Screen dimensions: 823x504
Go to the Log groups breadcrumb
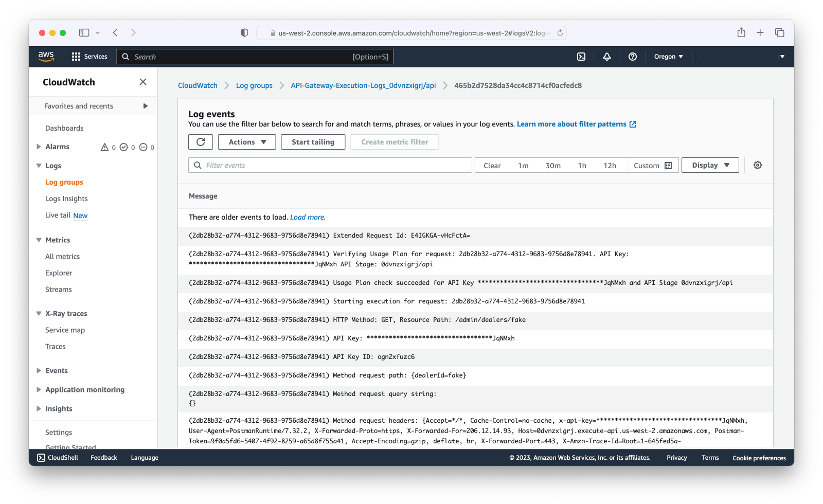254,85
